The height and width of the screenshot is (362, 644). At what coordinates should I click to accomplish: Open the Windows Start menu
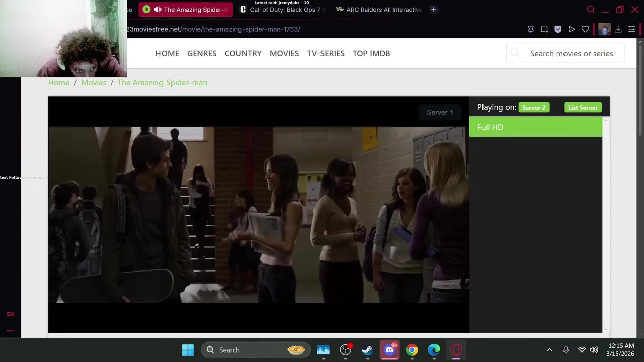(188, 350)
